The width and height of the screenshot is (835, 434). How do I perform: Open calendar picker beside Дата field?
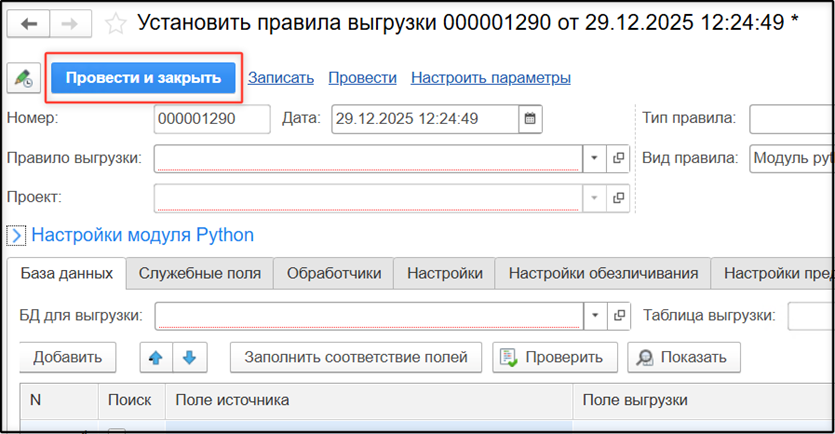pos(531,119)
